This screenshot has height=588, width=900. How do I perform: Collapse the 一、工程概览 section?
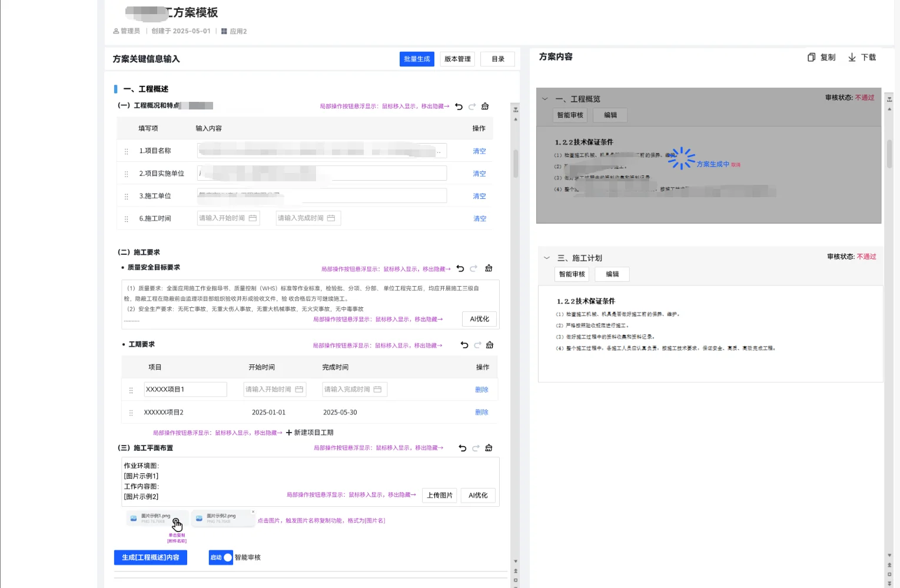coord(545,99)
